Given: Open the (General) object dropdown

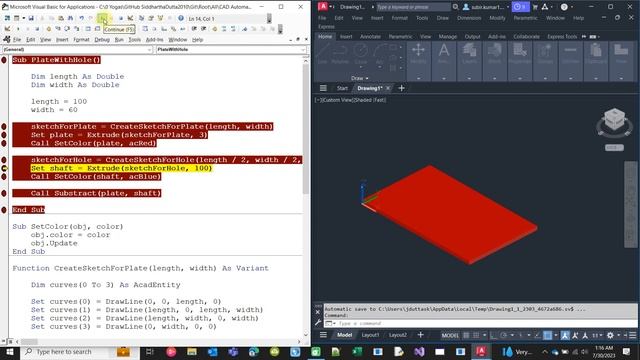Looking at the screenshot, I should (x=77, y=49).
